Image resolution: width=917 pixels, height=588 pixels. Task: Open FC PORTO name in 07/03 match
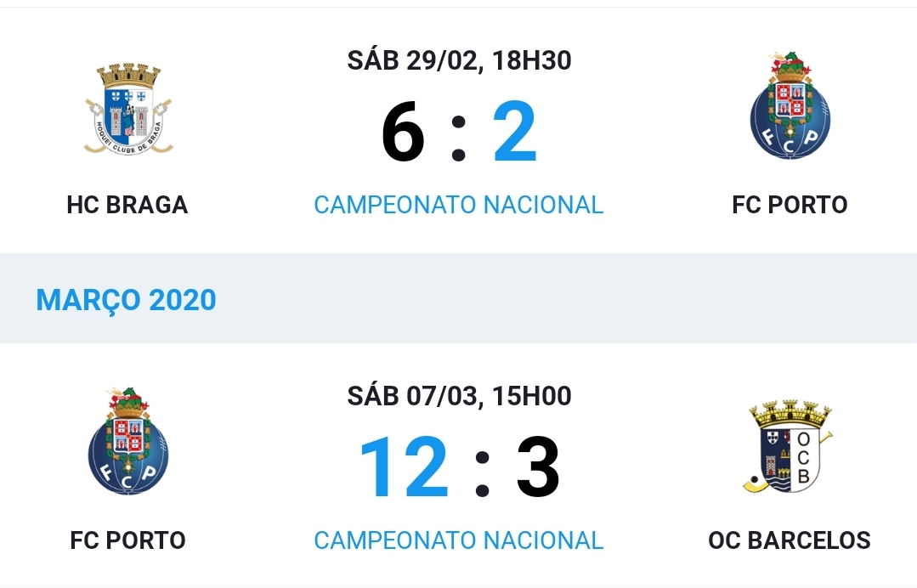127,540
